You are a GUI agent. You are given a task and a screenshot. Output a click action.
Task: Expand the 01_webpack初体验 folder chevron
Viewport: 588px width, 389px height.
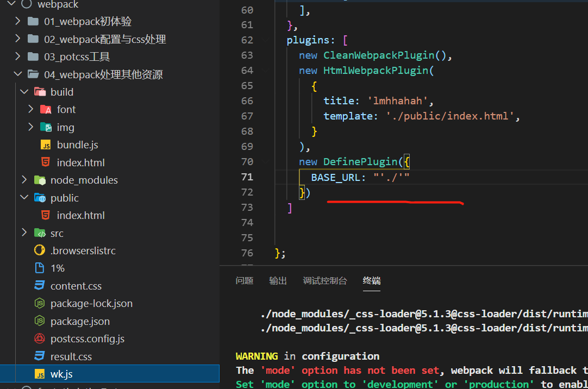point(17,21)
